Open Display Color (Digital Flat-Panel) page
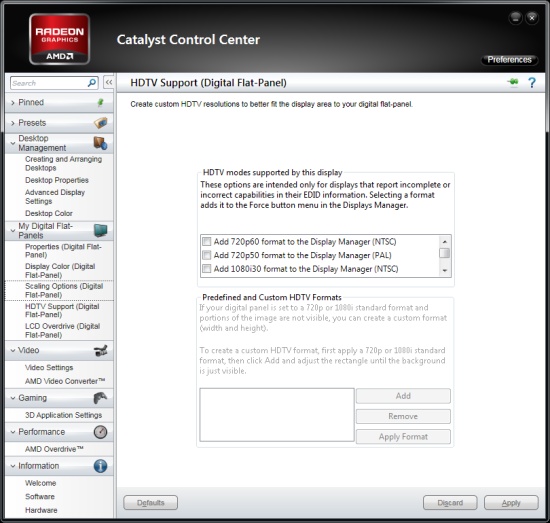The height and width of the screenshot is (523, 550). (60, 270)
